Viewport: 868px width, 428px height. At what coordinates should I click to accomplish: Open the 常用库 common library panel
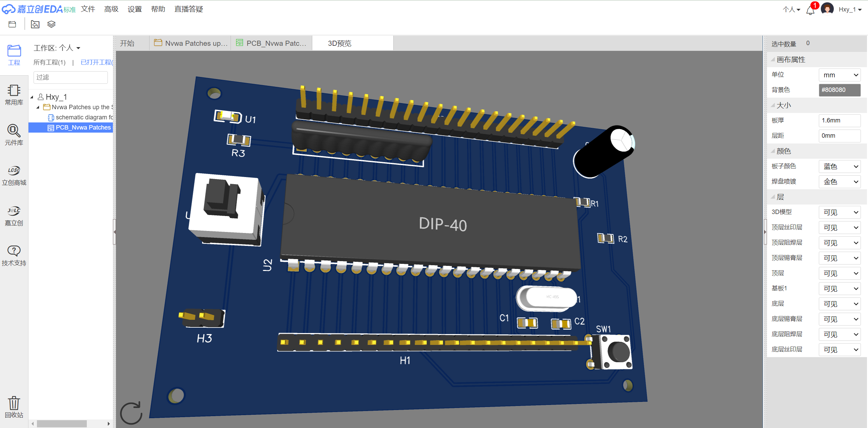pyautogui.click(x=14, y=95)
